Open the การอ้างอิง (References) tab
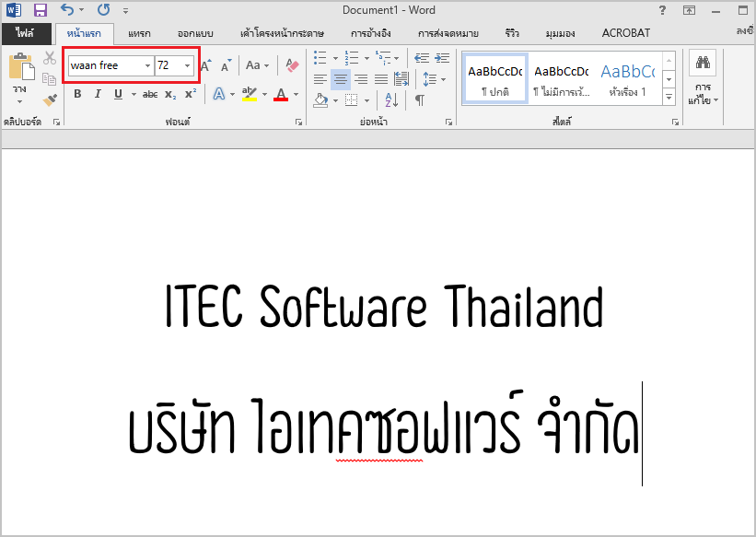The image size is (756, 537). [x=370, y=33]
